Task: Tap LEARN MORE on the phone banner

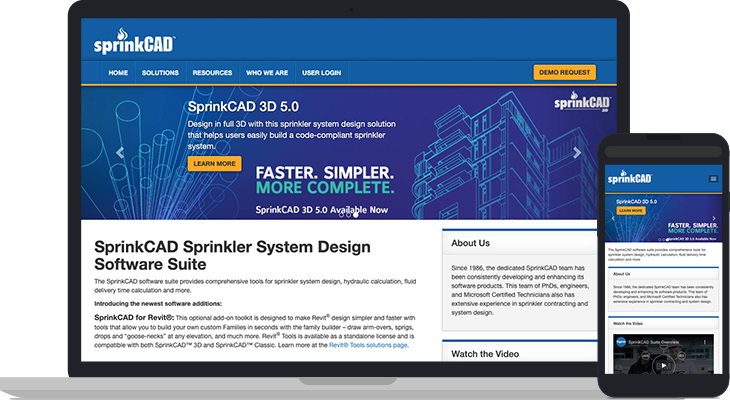Action: click(631, 210)
